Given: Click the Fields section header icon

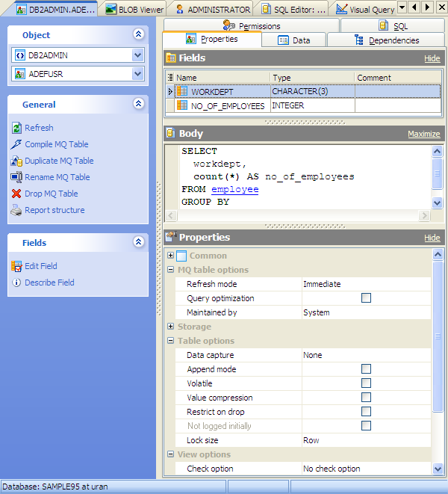Looking at the screenshot, I should point(171,58).
